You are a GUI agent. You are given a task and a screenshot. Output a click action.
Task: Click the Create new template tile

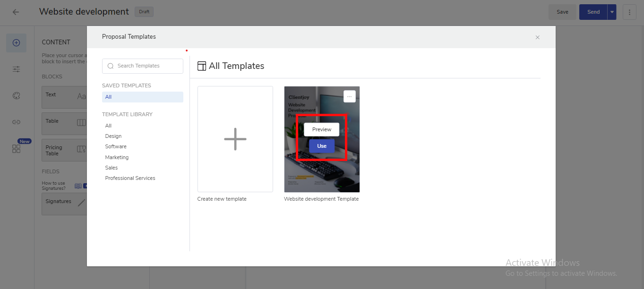tap(235, 139)
